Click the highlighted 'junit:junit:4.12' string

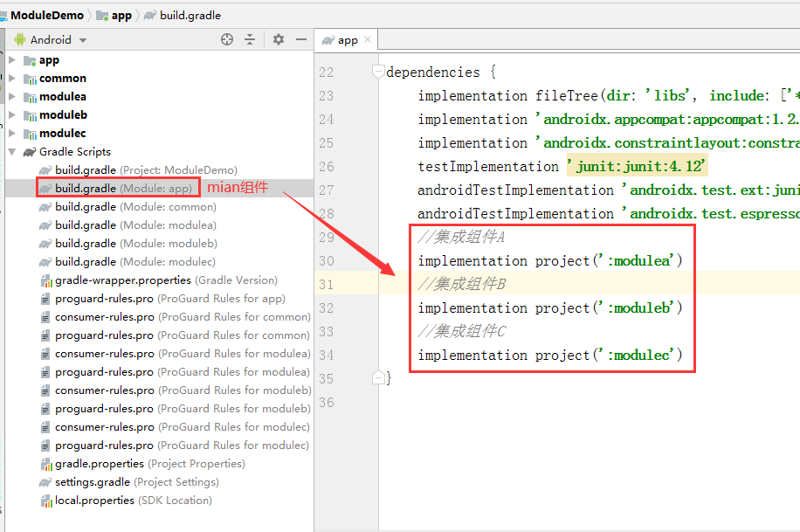tap(638, 167)
